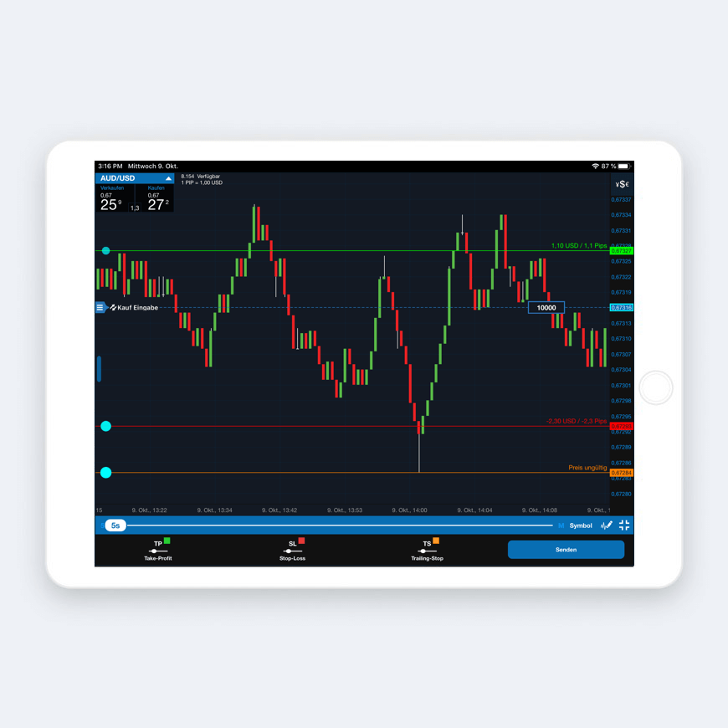This screenshot has height=728, width=728.
Task: Tap the green 0,67327 take-profit price tag
Action: (x=622, y=251)
